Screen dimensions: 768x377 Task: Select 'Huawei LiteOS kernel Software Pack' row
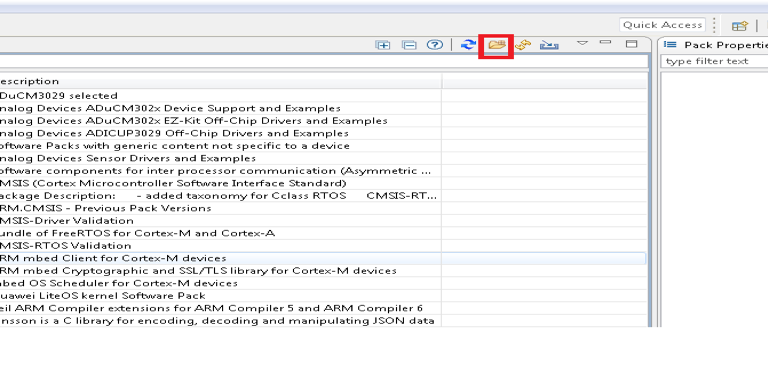click(x=323, y=296)
